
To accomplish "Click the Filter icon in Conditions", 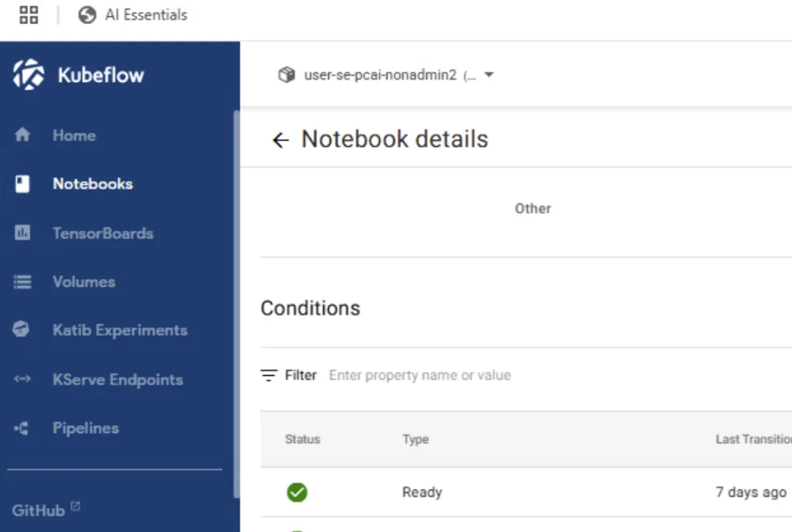I will pyautogui.click(x=269, y=376).
